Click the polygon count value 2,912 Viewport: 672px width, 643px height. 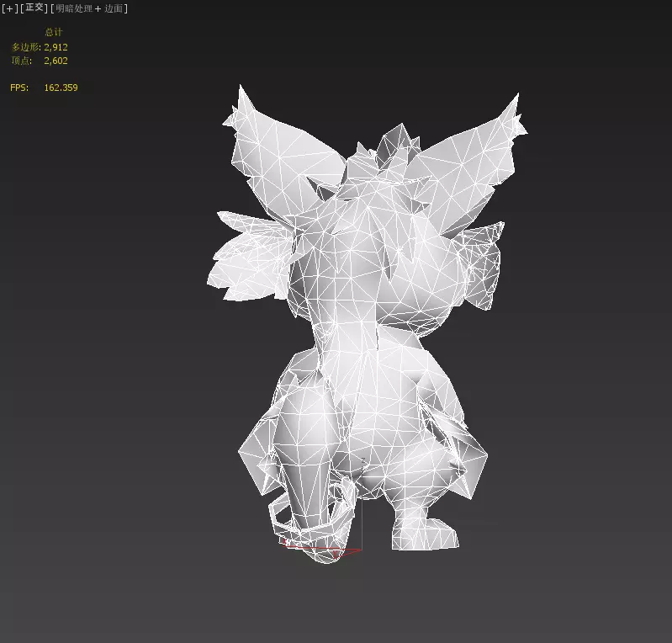click(x=56, y=47)
